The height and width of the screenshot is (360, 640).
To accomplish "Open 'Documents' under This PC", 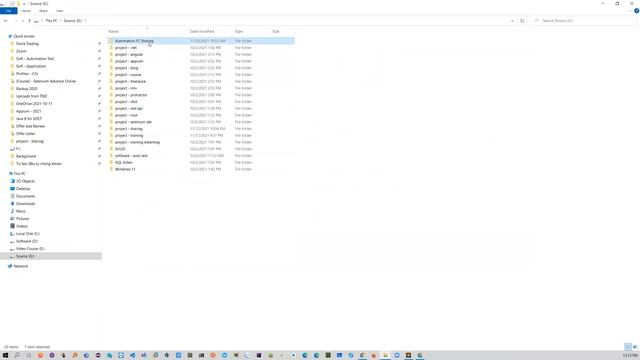I will [x=25, y=196].
